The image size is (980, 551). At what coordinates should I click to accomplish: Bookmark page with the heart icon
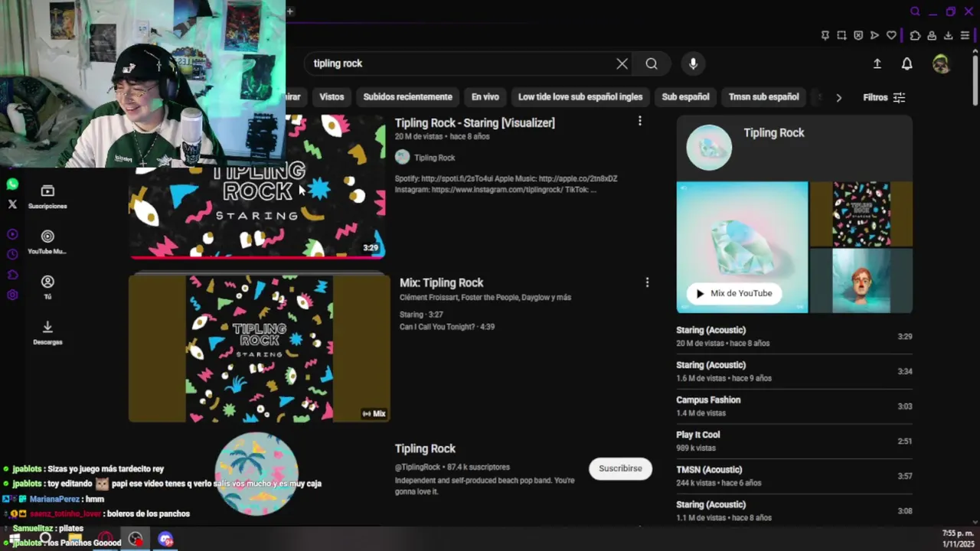[x=891, y=35]
